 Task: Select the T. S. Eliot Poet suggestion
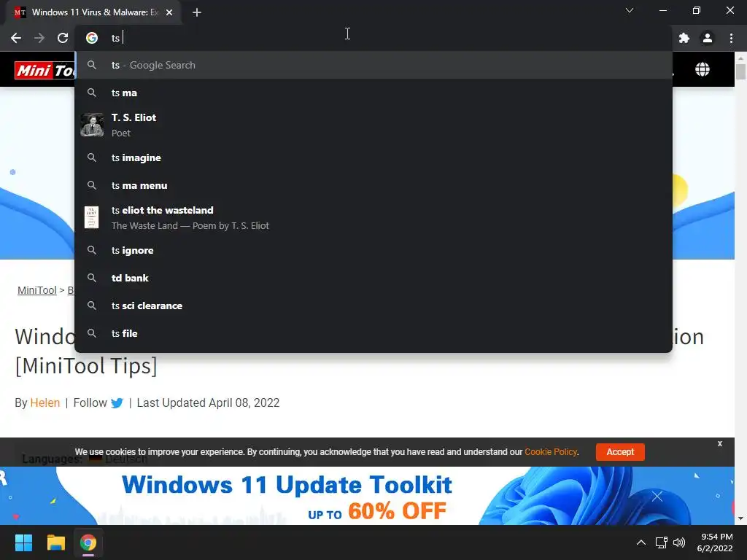pos(373,125)
